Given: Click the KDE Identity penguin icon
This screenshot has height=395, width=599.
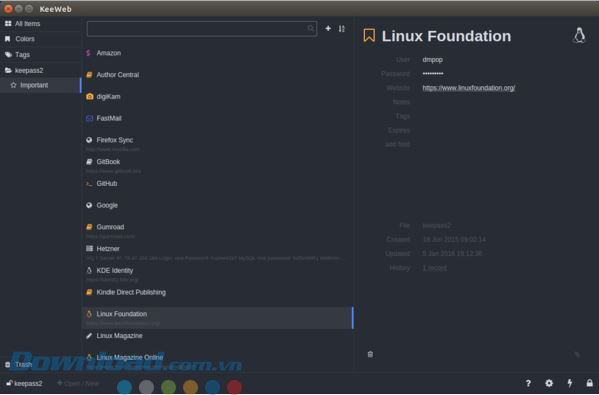Looking at the screenshot, I should pos(89,270).
